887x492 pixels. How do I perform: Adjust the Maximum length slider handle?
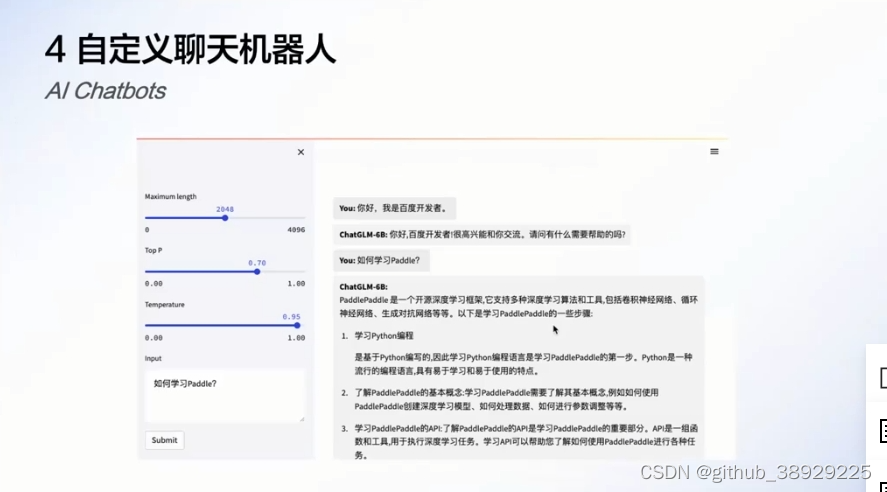[x=225, y=218]
